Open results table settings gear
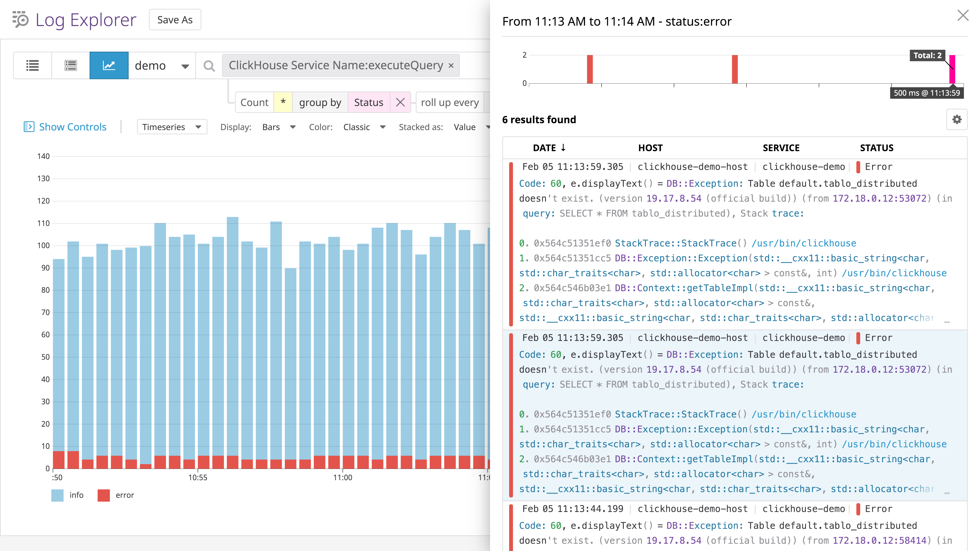The height and width of the screenshot is (551, 980). 957,119
